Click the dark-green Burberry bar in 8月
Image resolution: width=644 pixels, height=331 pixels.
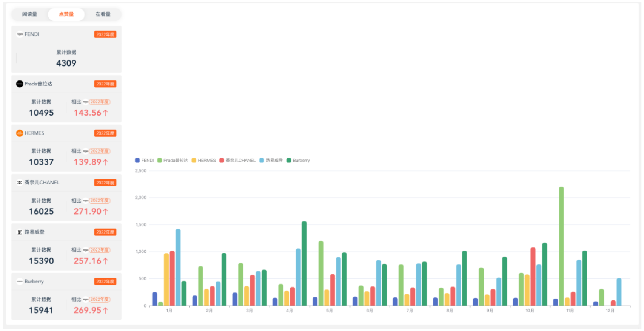[x=464, y=278]
